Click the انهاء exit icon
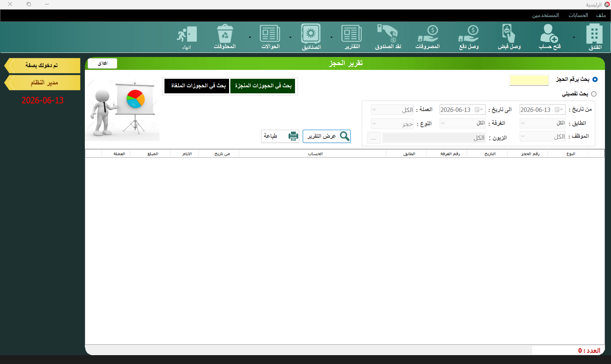 [187, 38]
